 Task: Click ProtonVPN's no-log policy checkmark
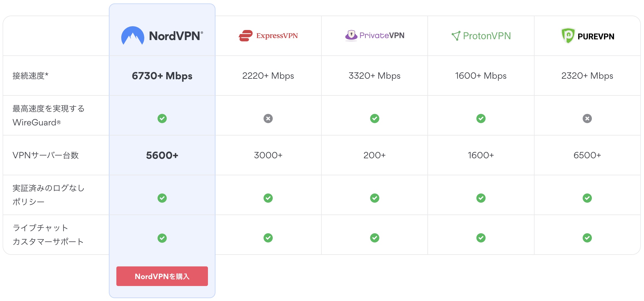(481, 198)
